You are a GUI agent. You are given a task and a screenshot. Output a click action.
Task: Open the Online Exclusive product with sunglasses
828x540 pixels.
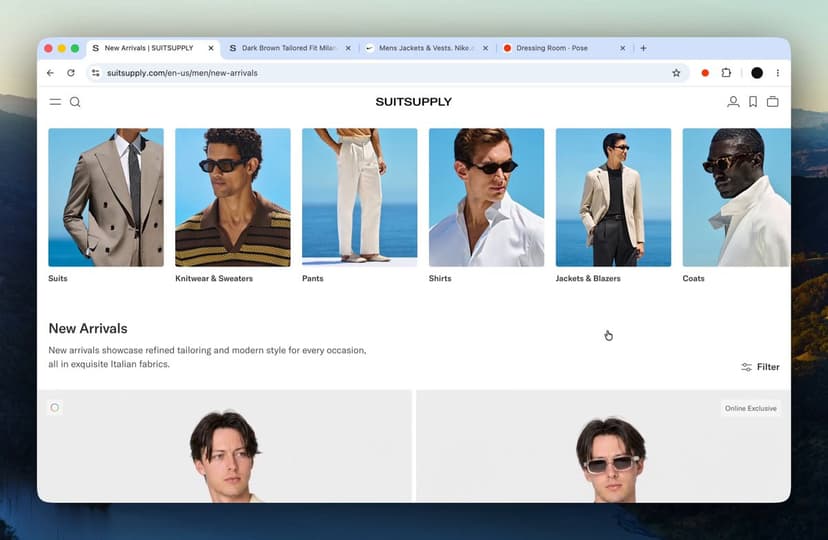pos(604,446)
